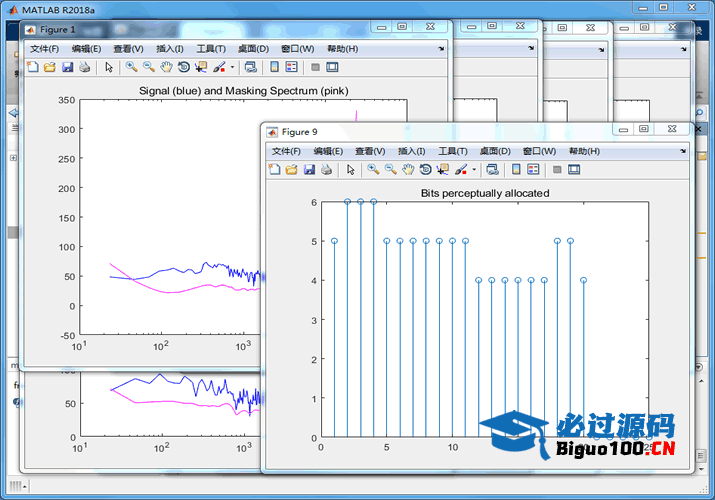Save figure icon in Figure 9 toolbar
Image resolution: width=715 pixels, height=500 pixels.
point(309,170)
